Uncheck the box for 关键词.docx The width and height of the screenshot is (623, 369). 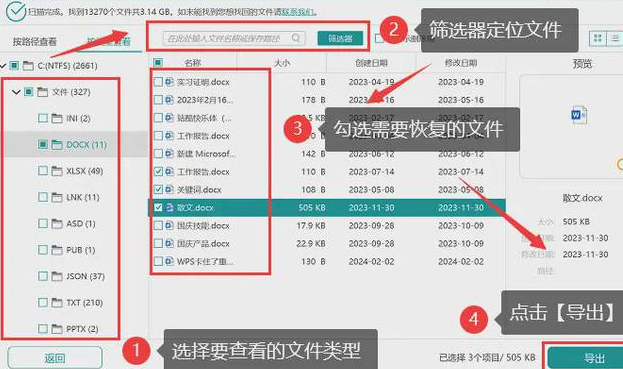(158, 189)
